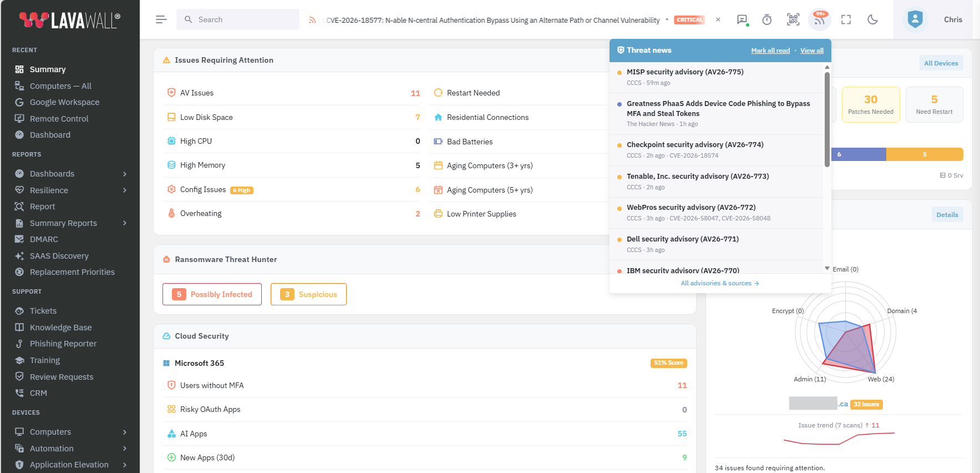Click the Phishing Reporter hook icon
The image size is (980, 473).
point(19,344)
